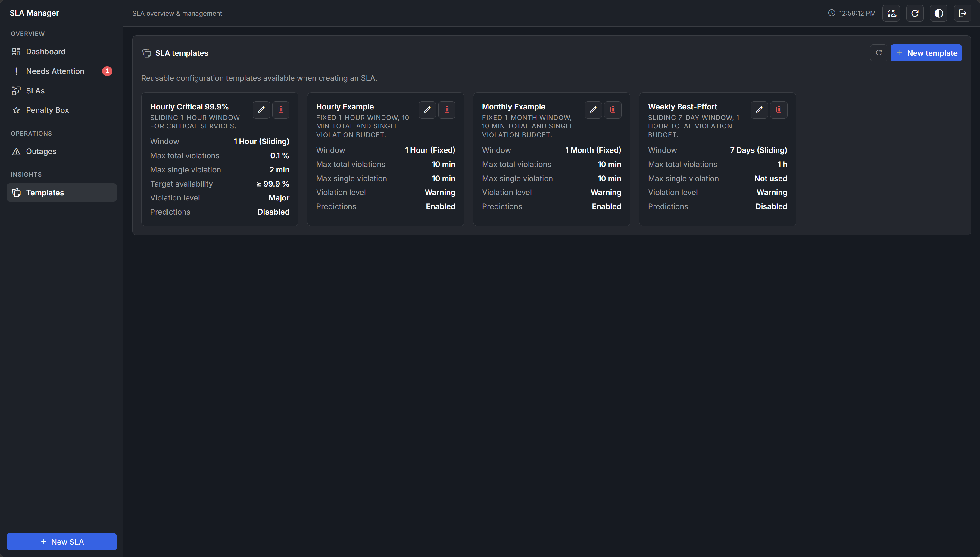Viewport: 980px width, 557px height.
Task: Click the '7 Days (Sliding)' window value
Action: pos(759,150)
